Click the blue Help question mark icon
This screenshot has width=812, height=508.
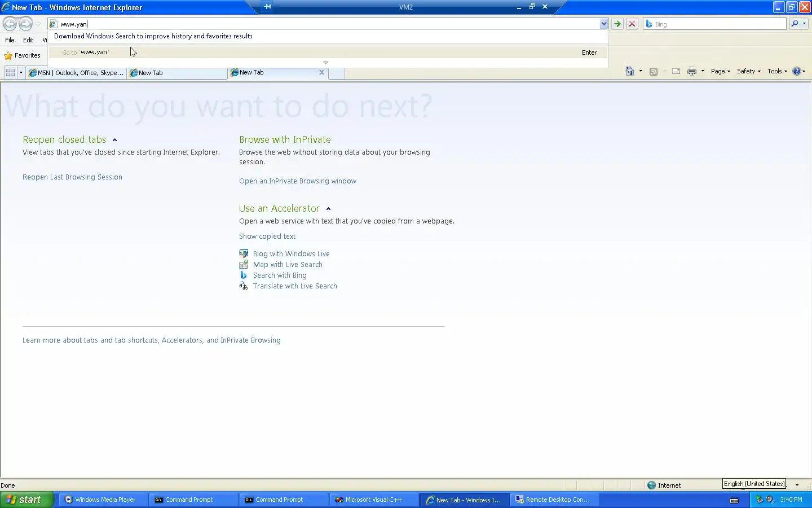point(797,71)
